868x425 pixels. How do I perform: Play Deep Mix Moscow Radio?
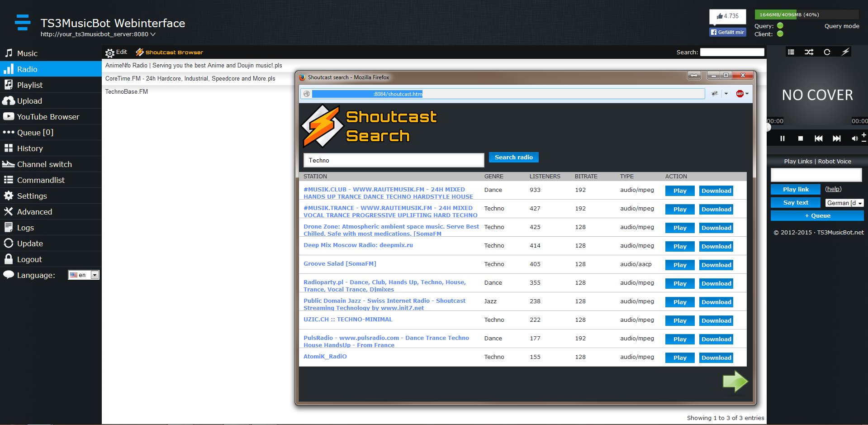point(680,246)
